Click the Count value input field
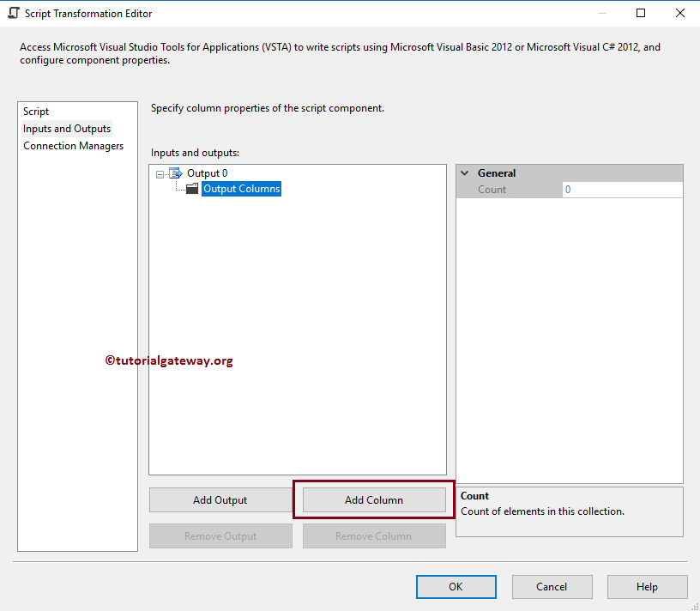The image size is (700, 611). (622, 189)
